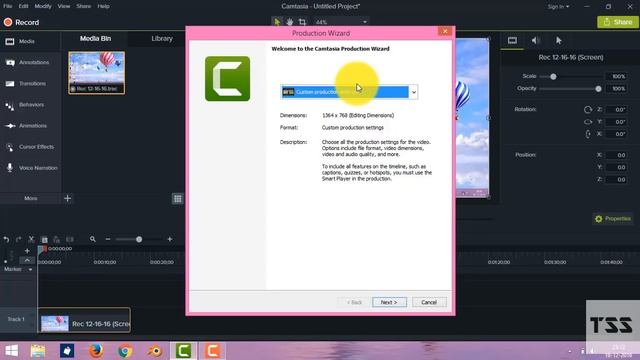Image resolution: width=640 pixels, height=360 pixels.
Task: Open the Sign In dropdown
Action: (558, 7)
